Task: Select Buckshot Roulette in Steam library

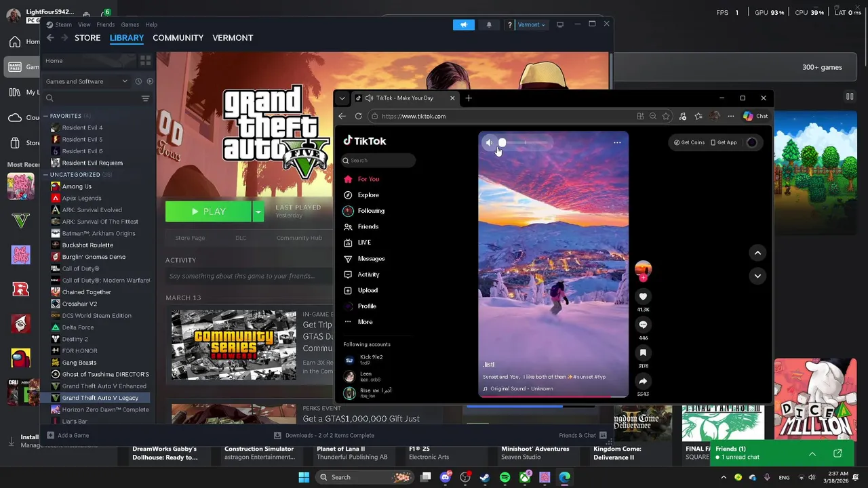Action: (x=87, y=245)
